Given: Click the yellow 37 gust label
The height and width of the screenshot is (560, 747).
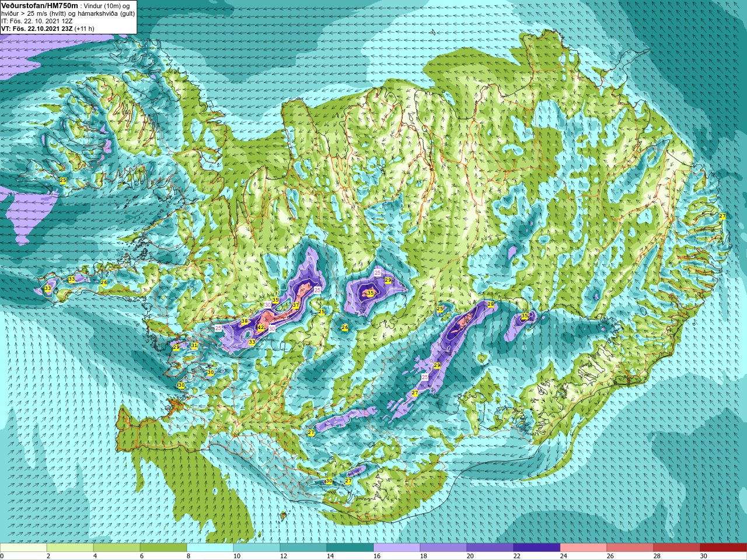Looking at the screenshot, I should (x=296, y=305).
